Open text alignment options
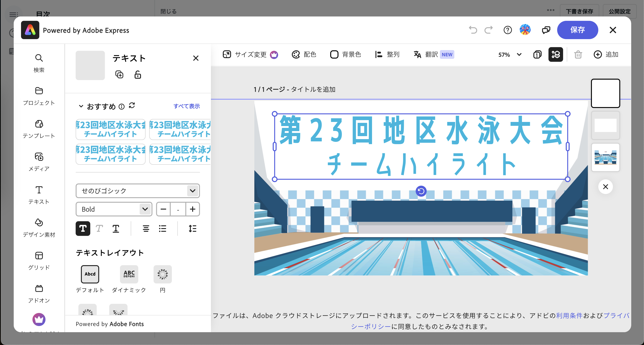The image size is (644, 345). coord(146,229)
